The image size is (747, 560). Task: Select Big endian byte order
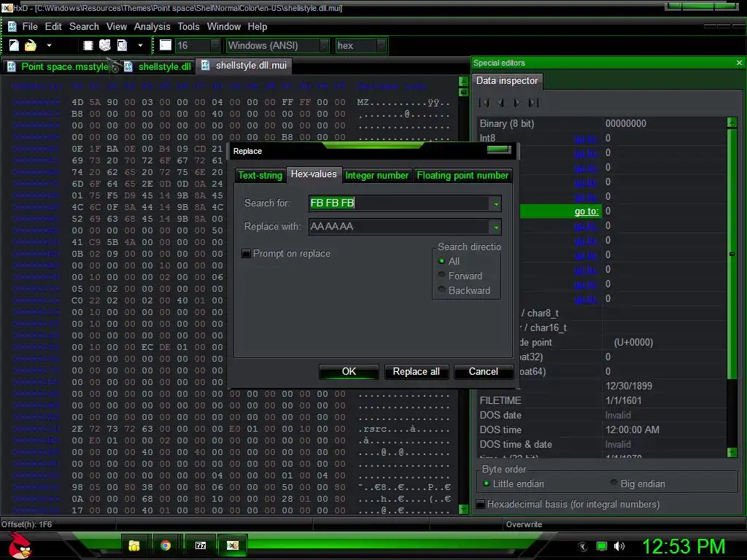614,483
